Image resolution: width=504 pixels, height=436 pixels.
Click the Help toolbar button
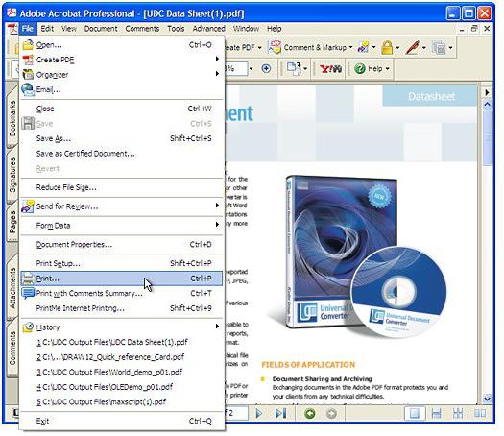(372, 68)
